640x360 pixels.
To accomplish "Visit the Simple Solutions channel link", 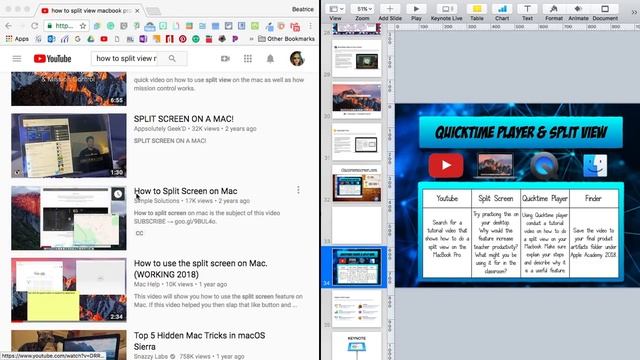I will pyautogui.click(x=157, y=201).
